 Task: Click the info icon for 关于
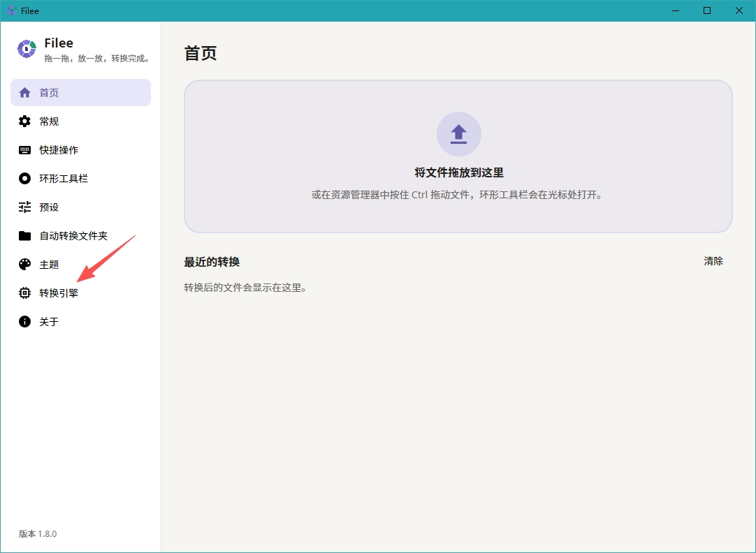click(24, 321)
